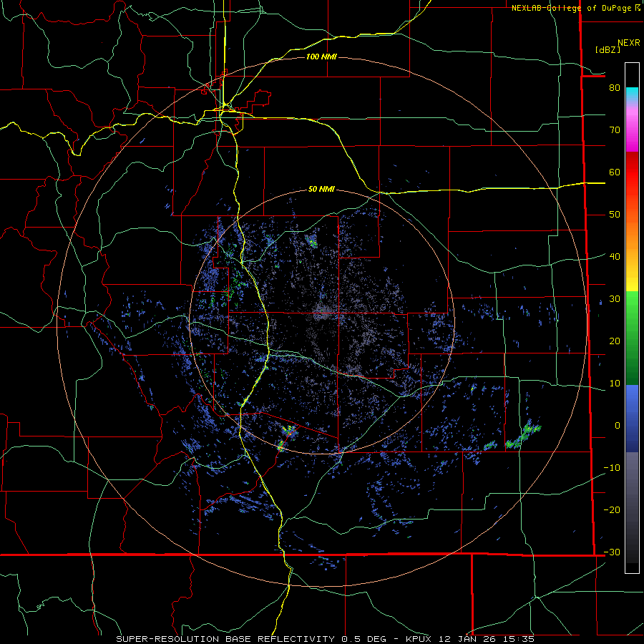This screenshot has width=644, height=644.
Task: Click the KPUX 12 JAN 26 15:35 timestamp
Action: coord(470,639)
